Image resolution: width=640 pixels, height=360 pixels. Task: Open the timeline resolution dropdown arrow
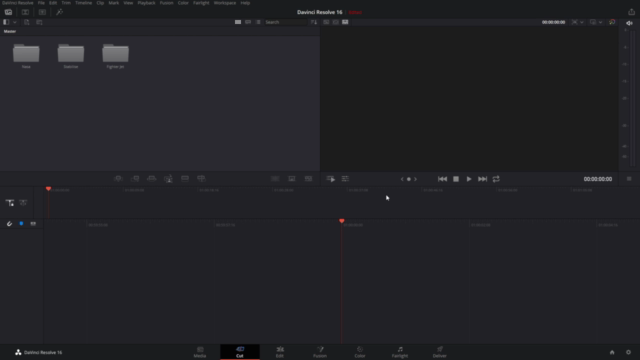582,22
